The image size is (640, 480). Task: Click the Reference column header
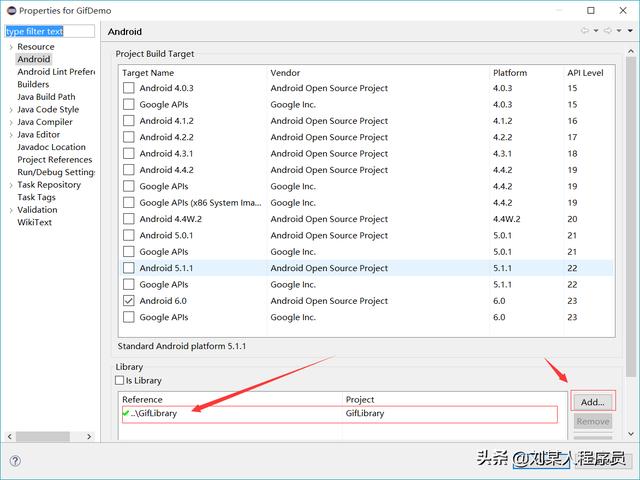click(x=142, y=399)
